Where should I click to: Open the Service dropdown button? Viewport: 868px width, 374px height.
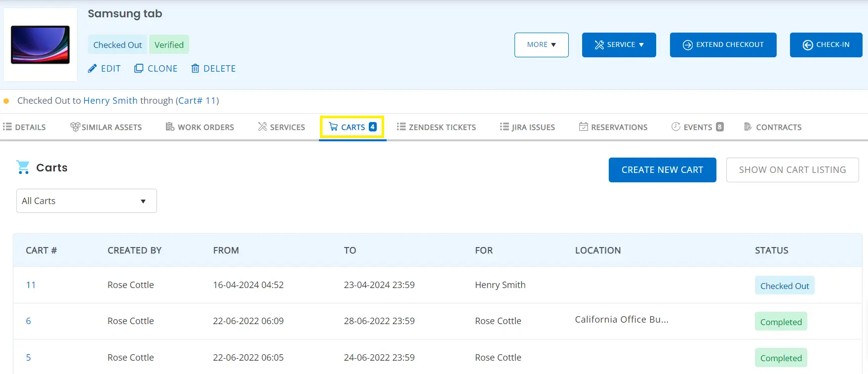coord(619,45)
